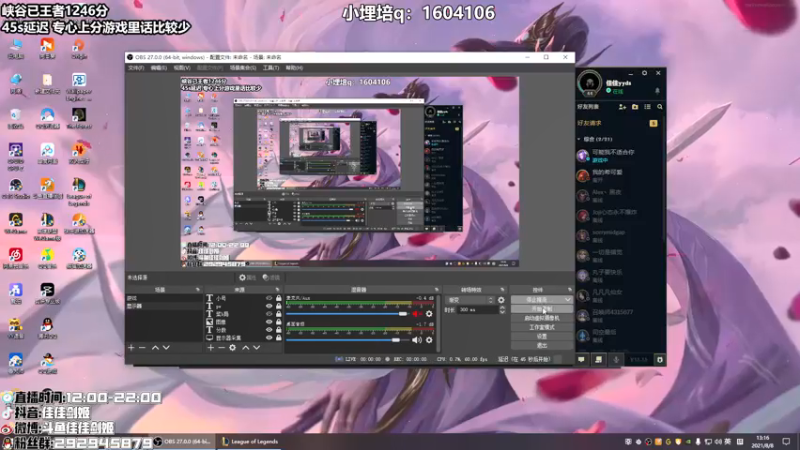Click add-friend icon in League friends panel
This screenshot has height=450, width=800.
622,107
